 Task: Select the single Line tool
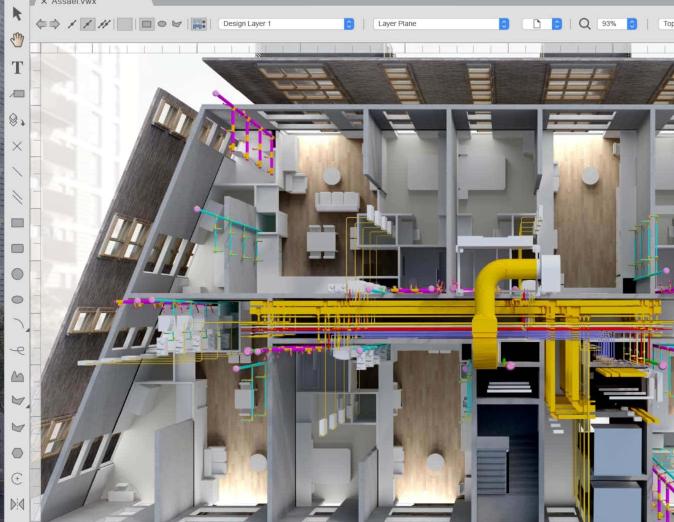[17, 172]
